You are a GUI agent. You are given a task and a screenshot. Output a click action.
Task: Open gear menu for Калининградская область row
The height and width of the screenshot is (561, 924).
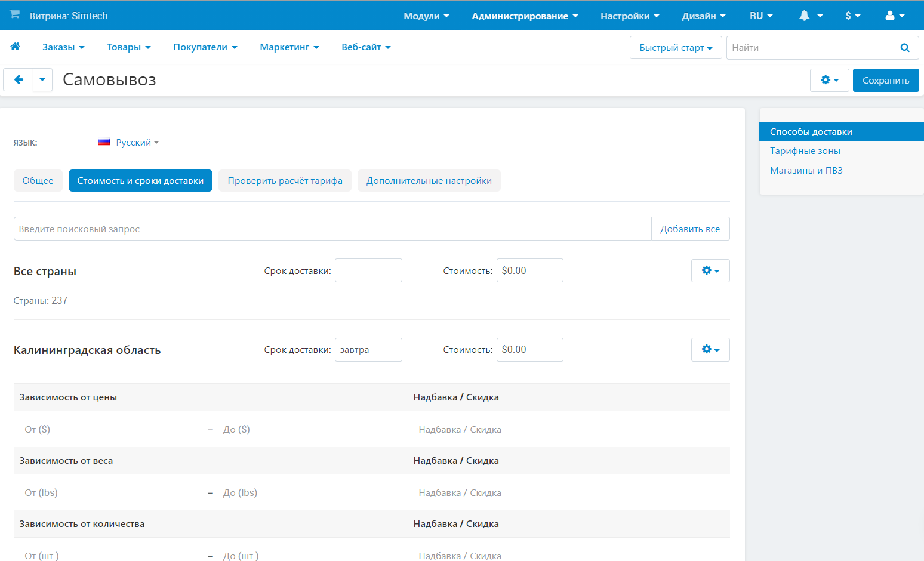click(x=710, y=350)
